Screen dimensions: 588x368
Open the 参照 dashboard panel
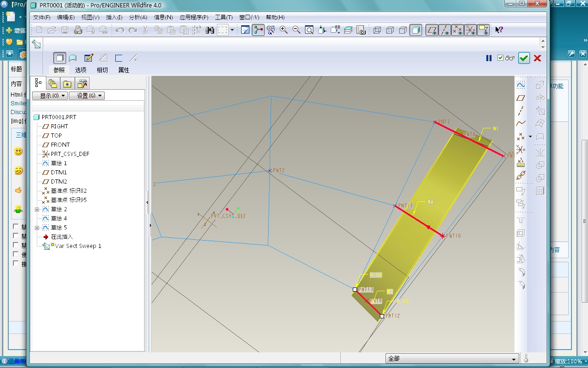point(59,70)
